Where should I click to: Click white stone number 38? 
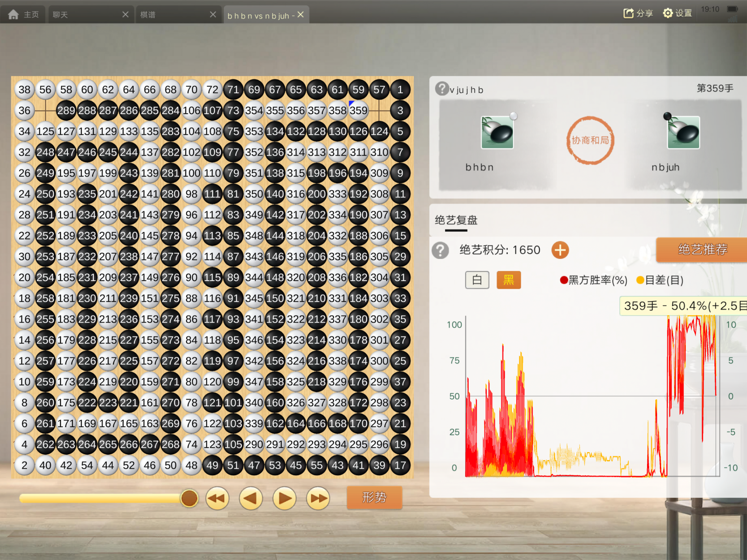pyautogui.click(x=24, y=90)
